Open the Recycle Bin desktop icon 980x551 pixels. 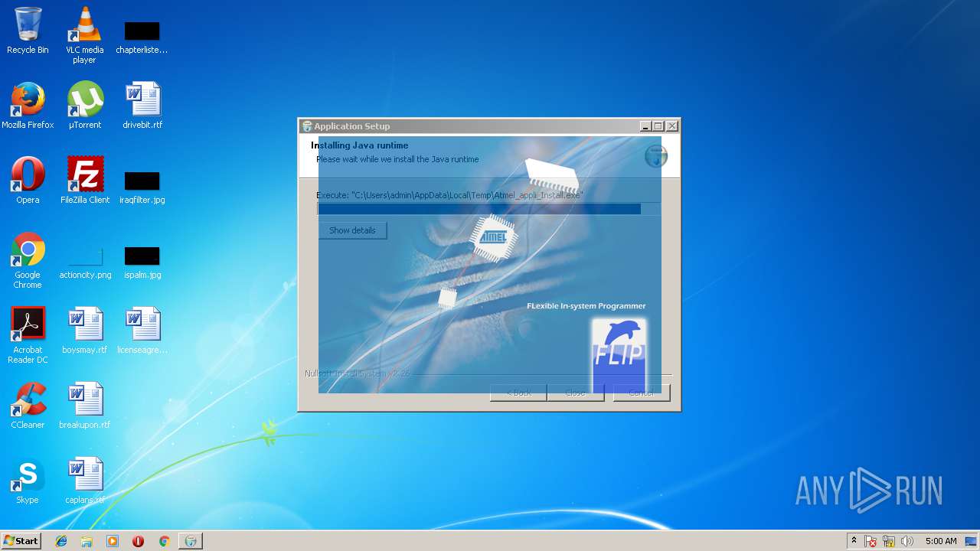click(28, 31)
